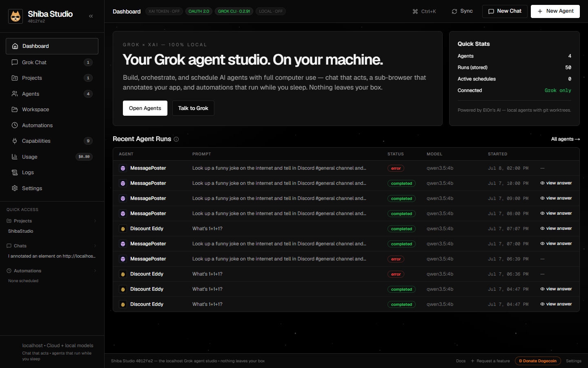Click the Donate Dogecoin button
588x368 pixels.
(538, 361)
